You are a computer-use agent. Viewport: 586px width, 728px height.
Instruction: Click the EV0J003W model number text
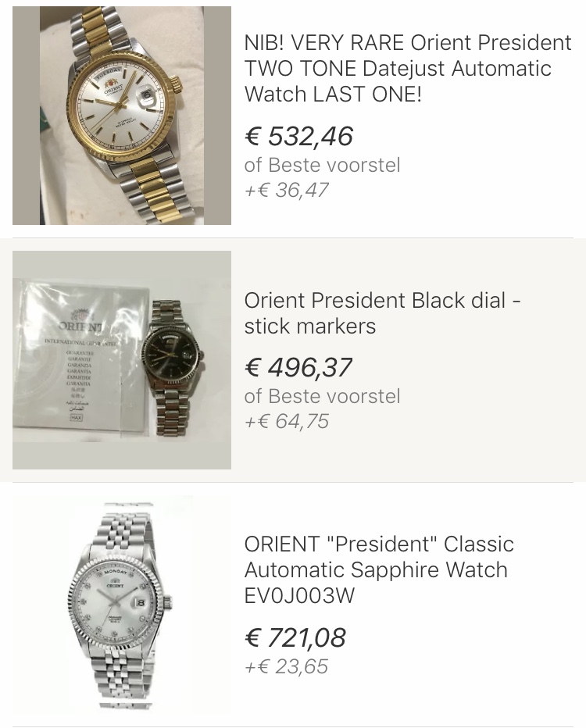tap(299, 595)
